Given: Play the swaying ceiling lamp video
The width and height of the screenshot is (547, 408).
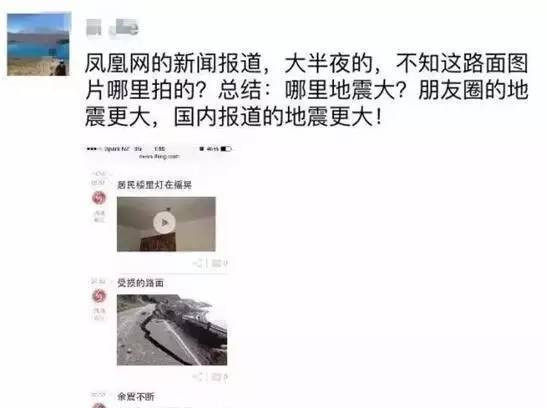Looking at the screenshot, I should point(164,222).
